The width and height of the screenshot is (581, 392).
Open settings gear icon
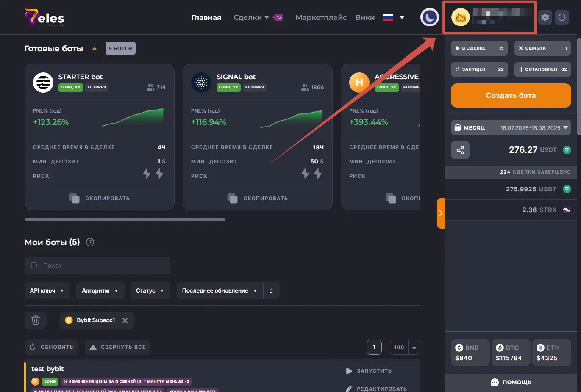coord(545,17)
